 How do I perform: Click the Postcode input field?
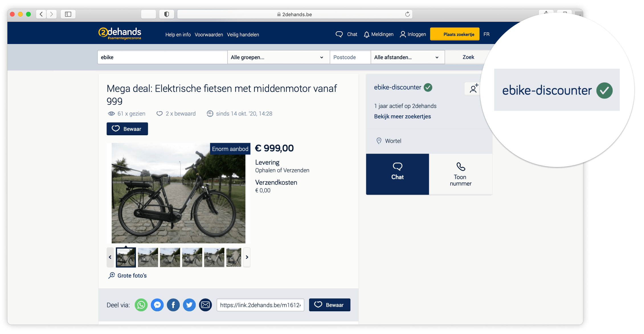coord(350,57)
